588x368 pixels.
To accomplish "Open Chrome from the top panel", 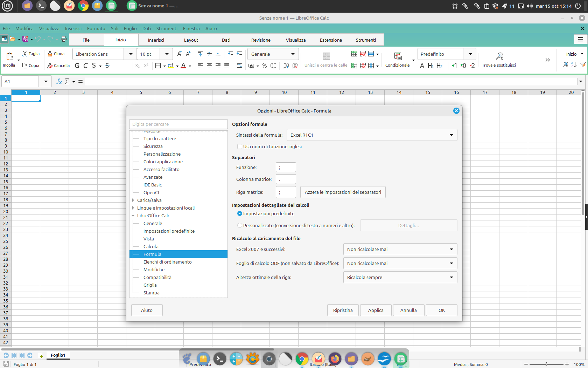I will [83, 6].
